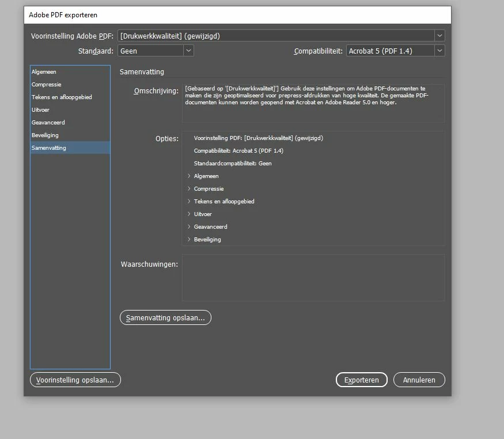Expand the Algemeen section in Opties
504x439 pixels.
pyautogui.click(x=189, y=176)
